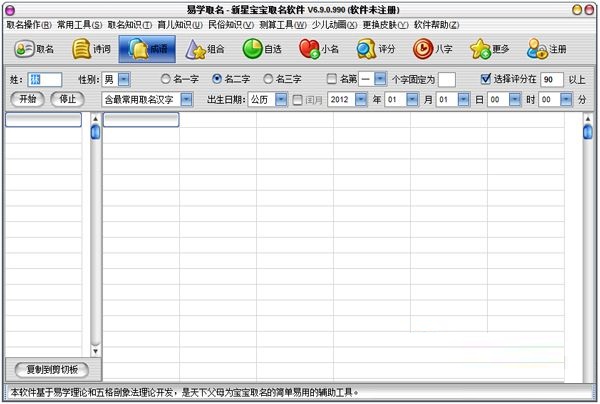Click the 停止 stop button

coord(67,99)
